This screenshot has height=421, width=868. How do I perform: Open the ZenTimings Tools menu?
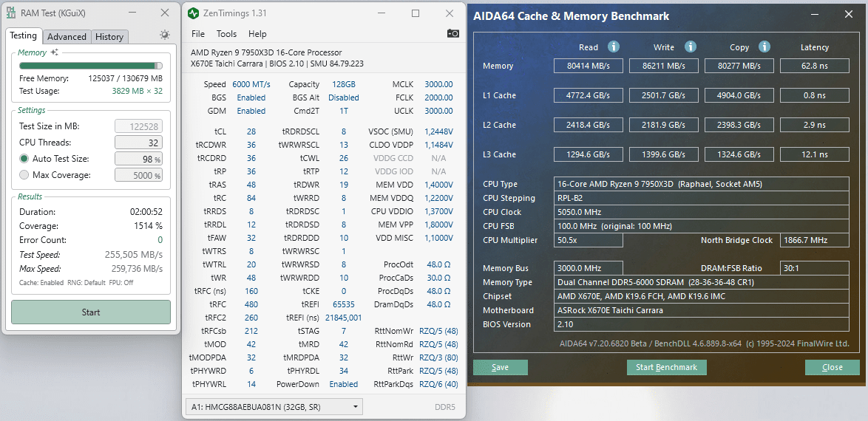226,34
